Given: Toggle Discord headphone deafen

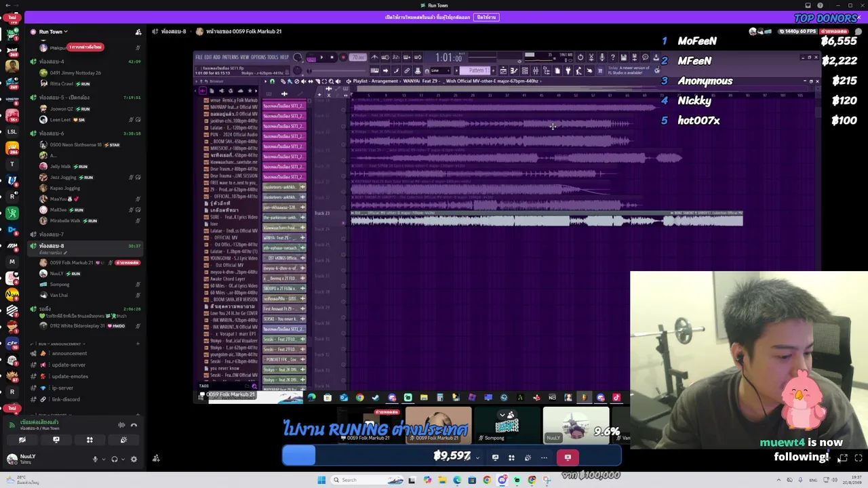Looking at the screenshot, I should [x=115, y=459].
